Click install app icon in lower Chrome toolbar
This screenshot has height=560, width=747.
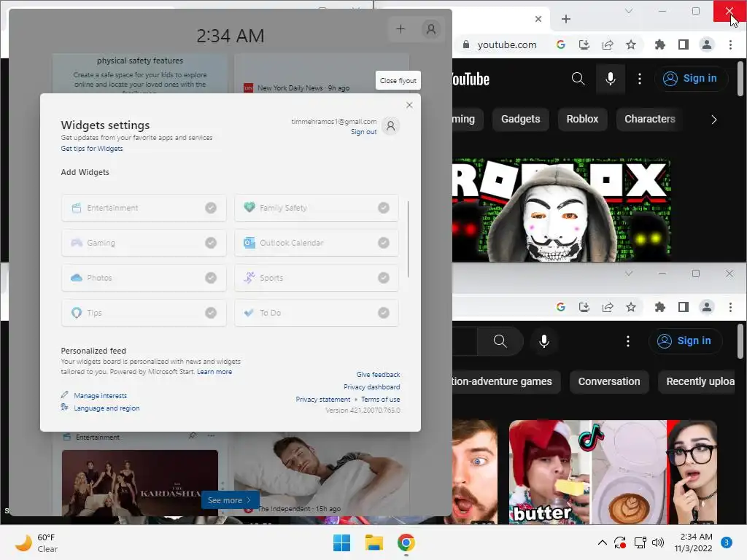(x=584, y=307)
